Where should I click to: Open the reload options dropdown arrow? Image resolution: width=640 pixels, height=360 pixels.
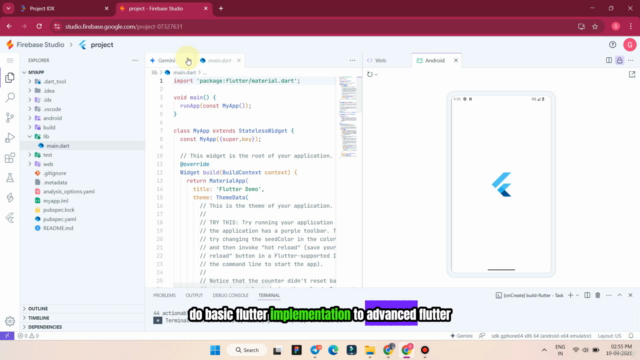coord(376,75)
